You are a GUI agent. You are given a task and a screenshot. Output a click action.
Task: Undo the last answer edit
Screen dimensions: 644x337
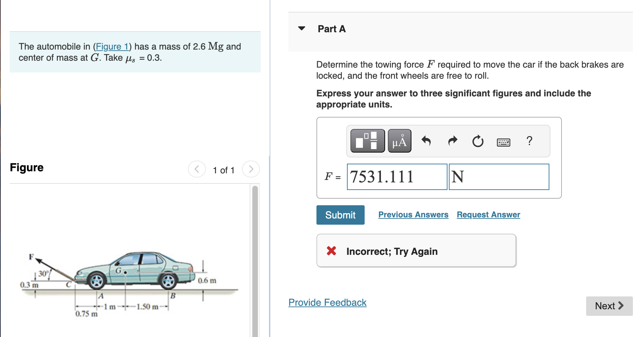(x=426, y=141)
